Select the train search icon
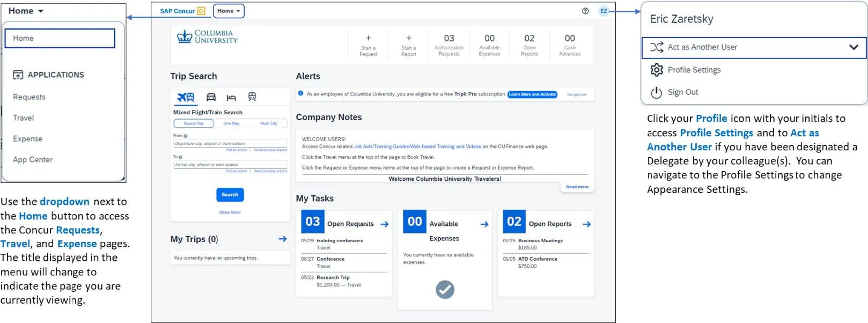 click(252, 97)
